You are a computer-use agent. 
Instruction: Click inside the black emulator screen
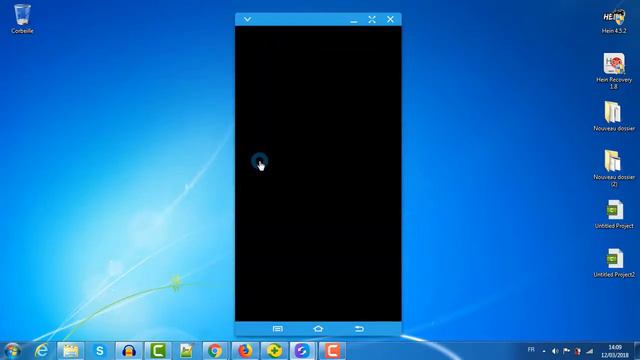318,173
